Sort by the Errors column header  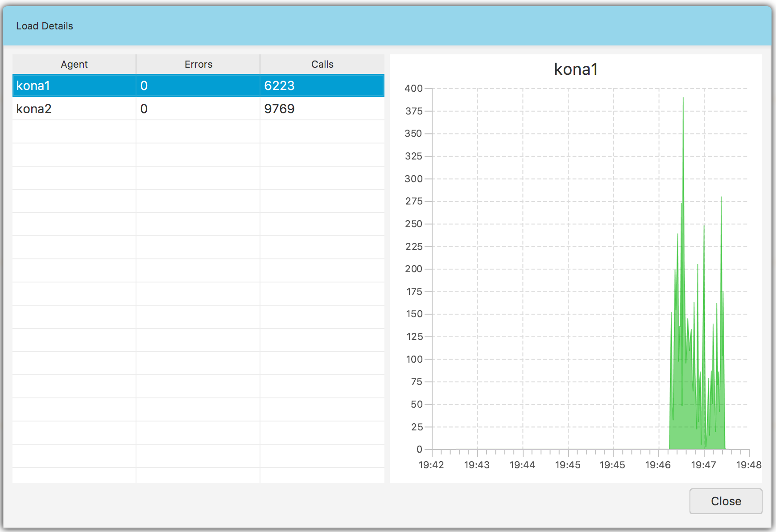pyautogui.click(x=198, y=64)
